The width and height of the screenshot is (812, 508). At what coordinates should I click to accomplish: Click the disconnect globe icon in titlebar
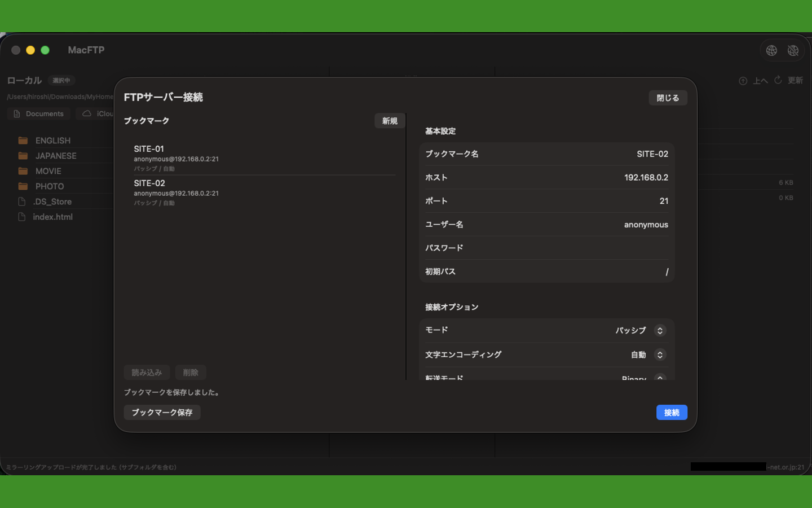click(x=793, y=50)
